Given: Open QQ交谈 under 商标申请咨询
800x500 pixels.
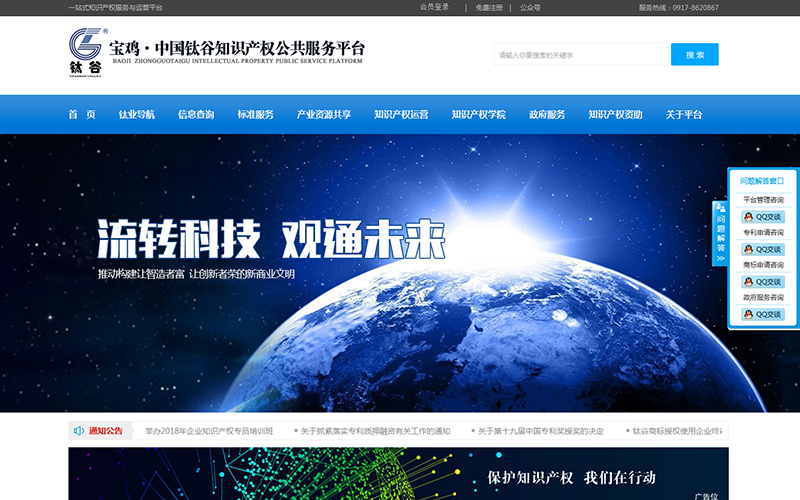Looking at the screenshot, I should click(x=763, y=282).
